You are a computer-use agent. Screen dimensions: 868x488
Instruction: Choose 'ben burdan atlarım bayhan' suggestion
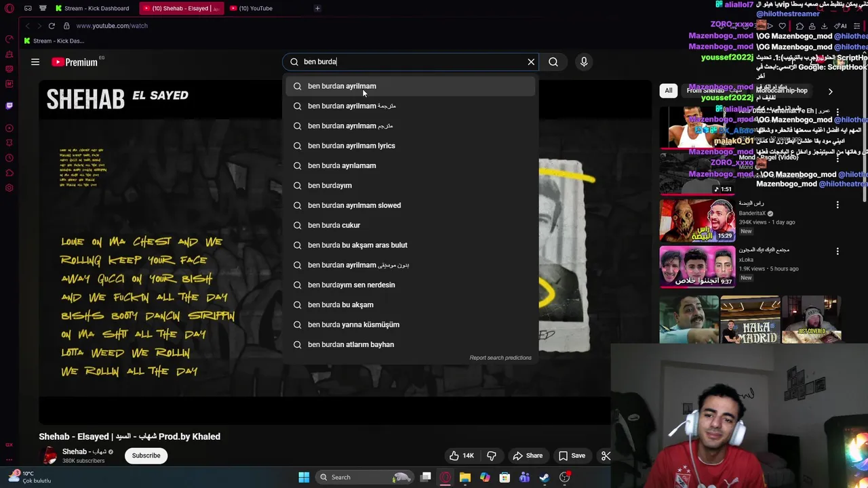410,344
